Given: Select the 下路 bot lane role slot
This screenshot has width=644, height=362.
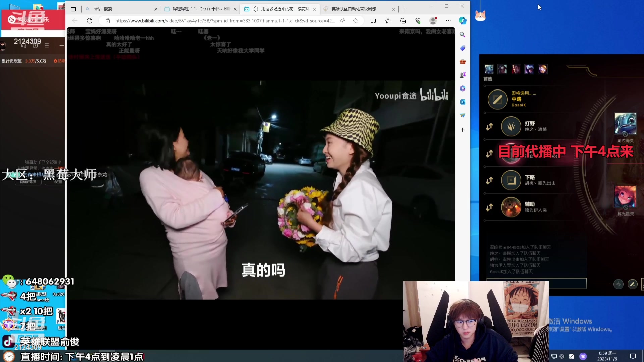Looking at the screenshot, I should point(511,180).
